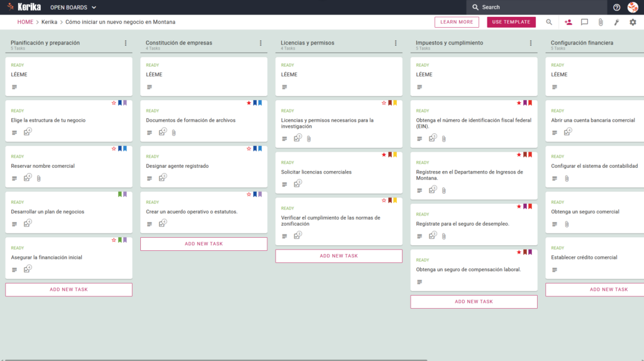Viewport: 644px width, 361px height.
Task: Click the Kerika breadcrumb link
Action: [x=49, y=22]
